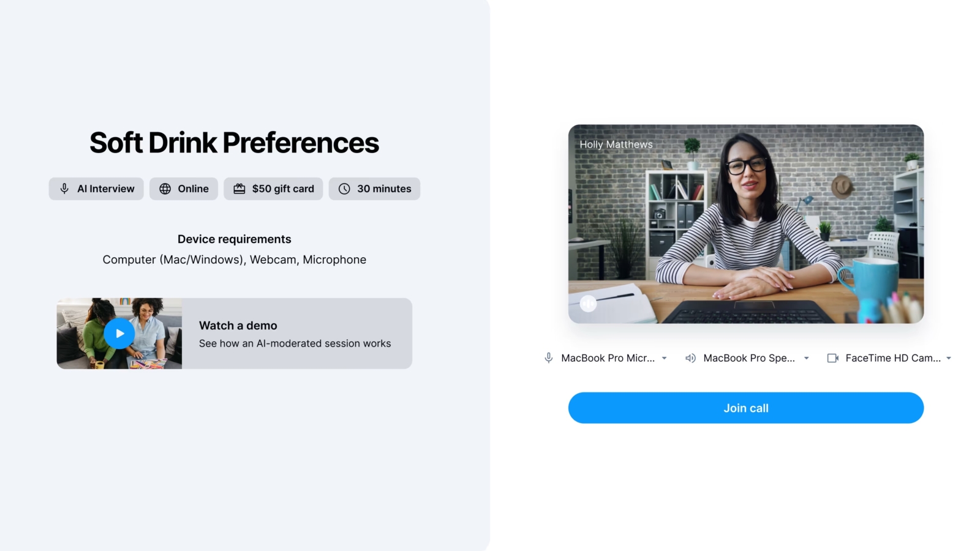
Task: Select the MacBook Pro Micr... device label
Action: 608,358
